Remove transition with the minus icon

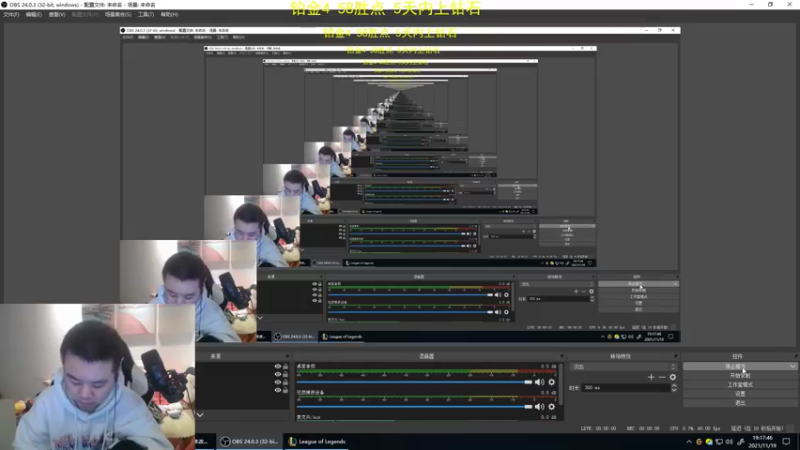click(x=662, y=377)
